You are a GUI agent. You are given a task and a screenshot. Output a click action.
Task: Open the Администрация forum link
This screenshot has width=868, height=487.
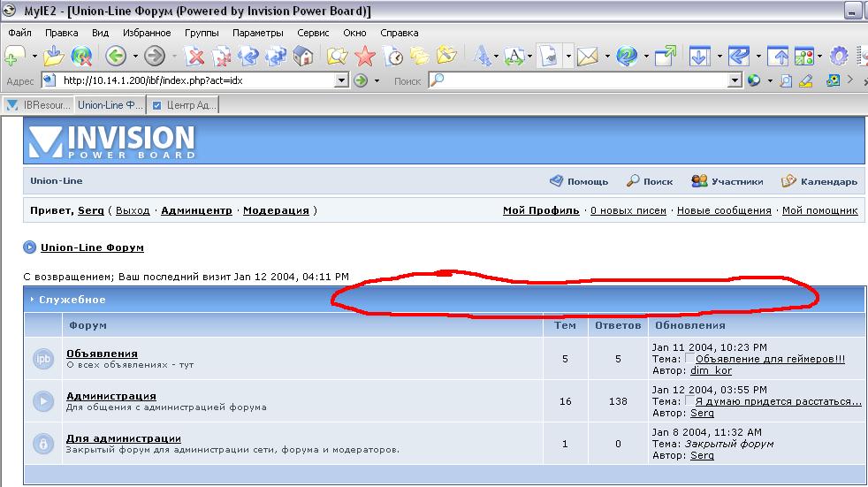pyautogui.click(x=111, y=396)
